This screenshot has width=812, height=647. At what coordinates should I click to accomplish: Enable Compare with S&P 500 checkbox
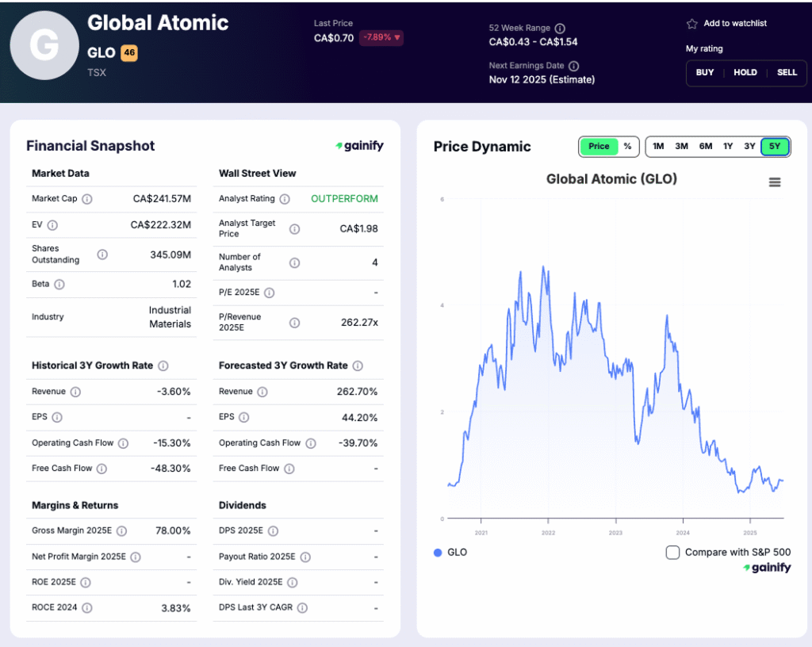[x=672, y=553]
